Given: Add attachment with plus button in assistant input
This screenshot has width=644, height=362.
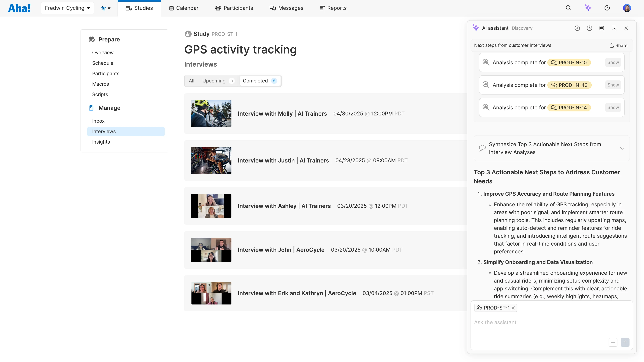Looking at the screenshot, I should [x=613, y=342].
